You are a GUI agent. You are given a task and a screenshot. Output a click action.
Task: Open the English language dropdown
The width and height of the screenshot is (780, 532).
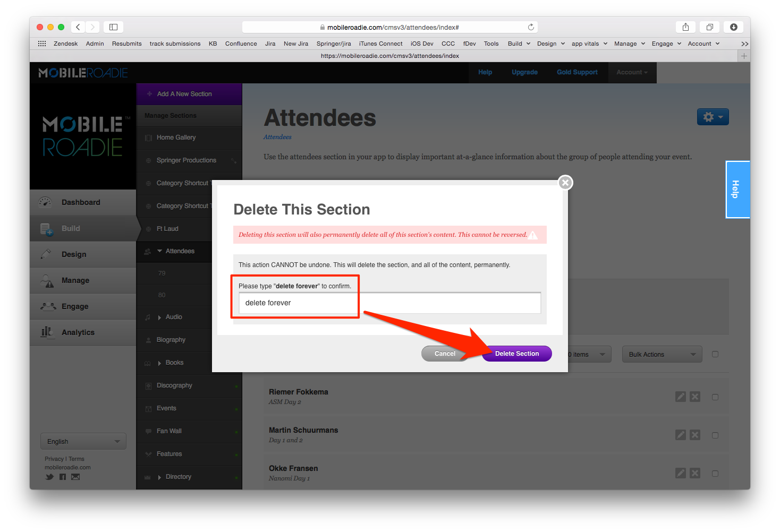83,441
